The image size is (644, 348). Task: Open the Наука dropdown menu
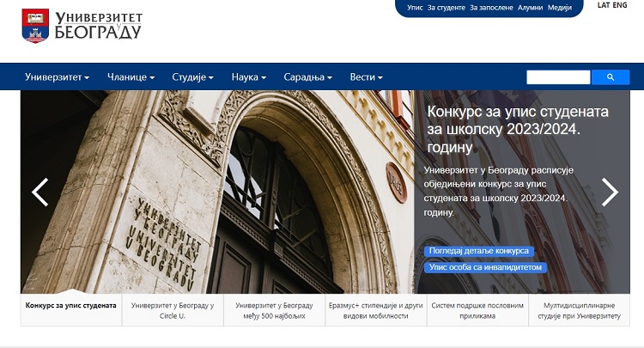coord(249,76)
